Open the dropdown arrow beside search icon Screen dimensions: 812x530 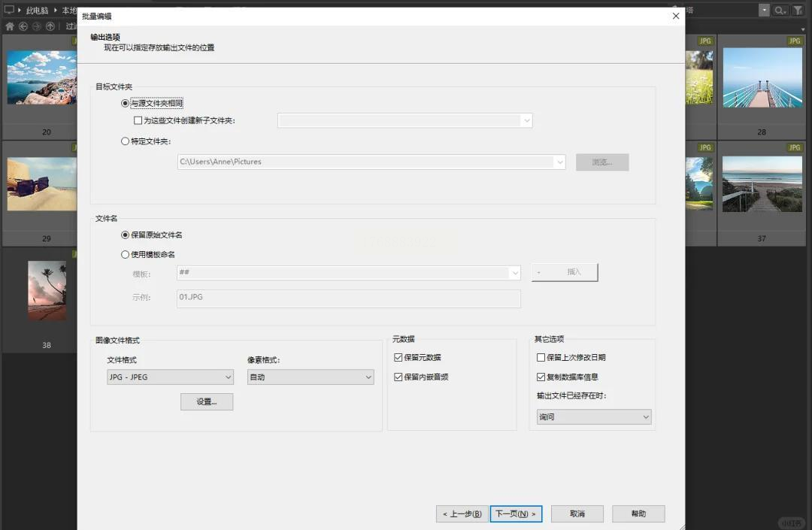click(765, 11)
